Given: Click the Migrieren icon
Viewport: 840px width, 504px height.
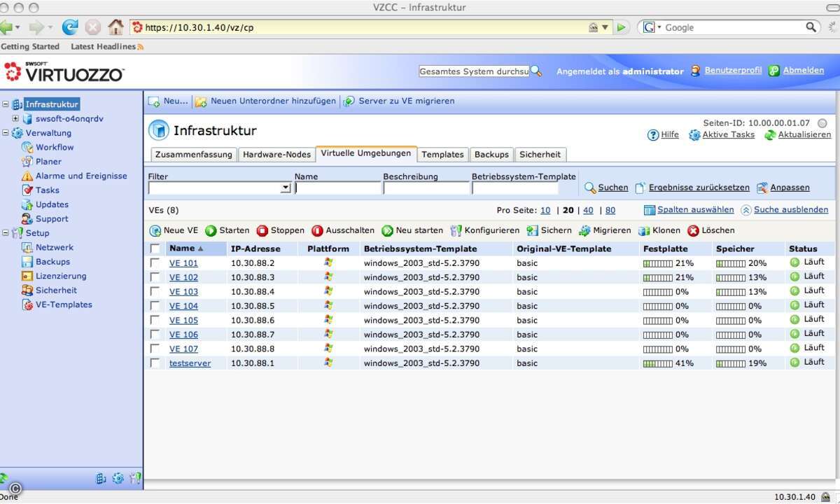Looking at the screenshot, I should [x=584, y=230].
